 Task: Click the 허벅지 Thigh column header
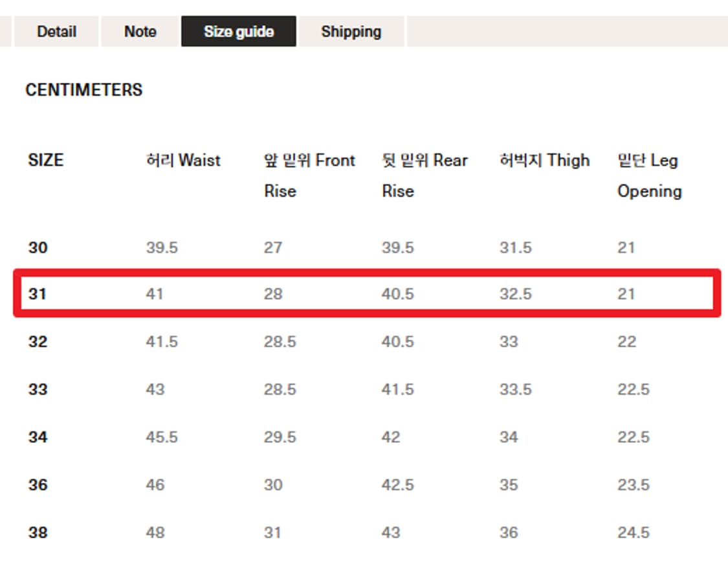pyautogui.click(x=545, y=161)
